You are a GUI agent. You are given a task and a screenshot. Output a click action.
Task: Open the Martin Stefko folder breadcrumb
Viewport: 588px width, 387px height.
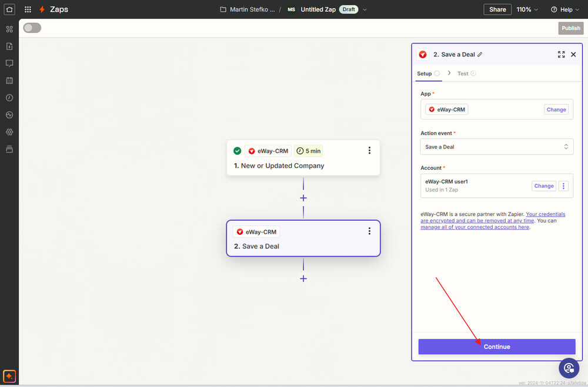(252, 9)
